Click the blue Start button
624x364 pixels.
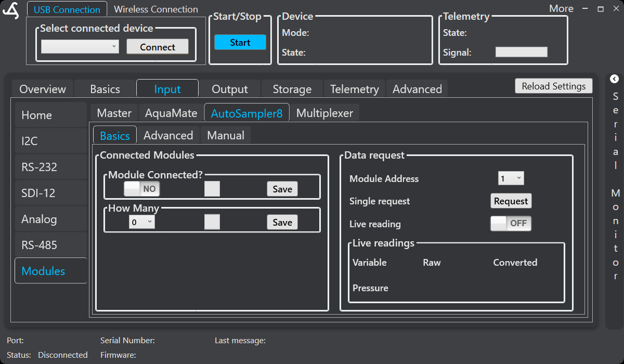pyautogui.click(x=240, y=43)
